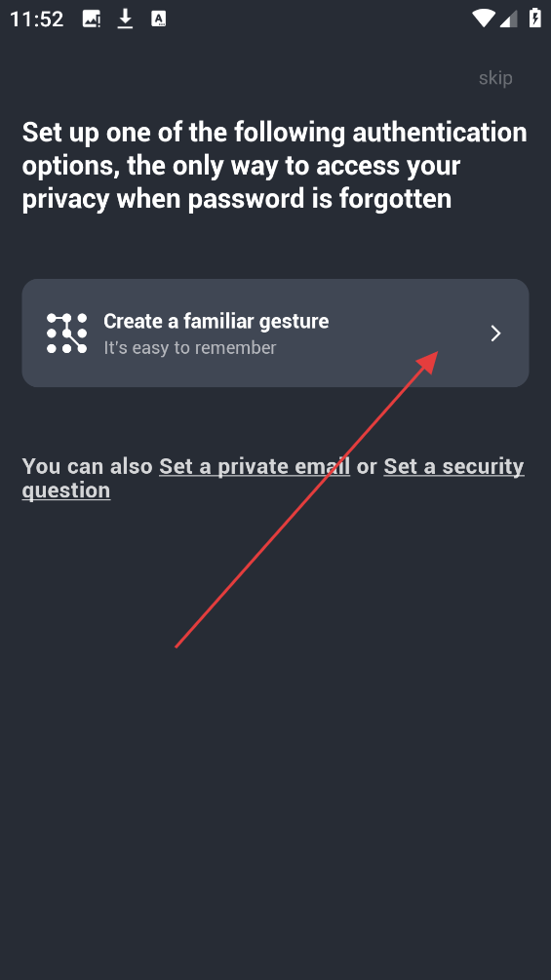Viewport: 551px width, 980px height.
Task: Click the image notification icon in status bar
Action: [x=92, y=19]
